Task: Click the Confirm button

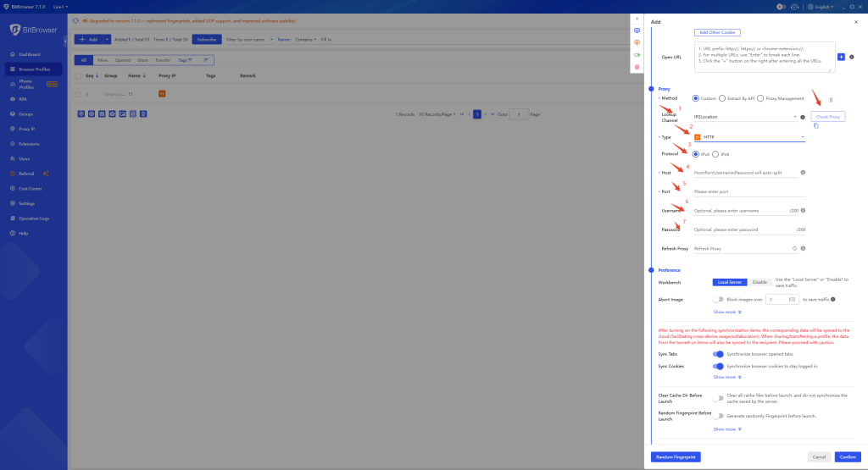Action: click(x=847, y=457)
